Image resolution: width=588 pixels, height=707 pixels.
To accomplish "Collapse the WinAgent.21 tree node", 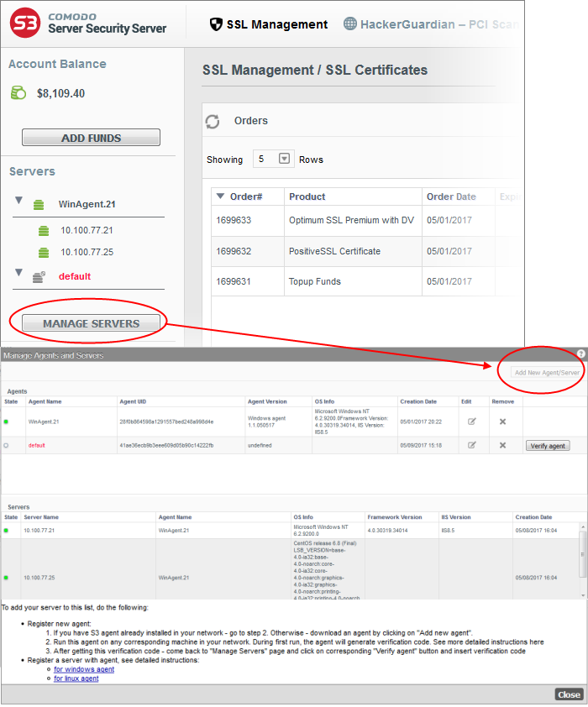I will click(x=18, y=200).
